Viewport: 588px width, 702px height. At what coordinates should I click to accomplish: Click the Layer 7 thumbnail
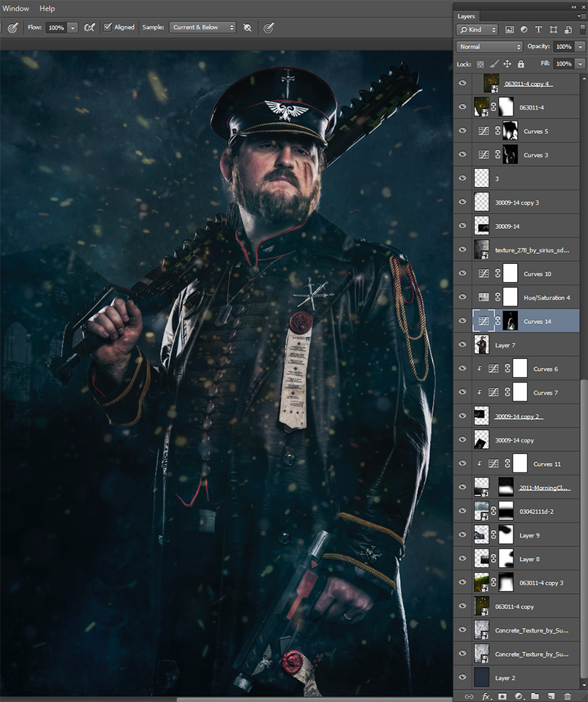[481, 344]
